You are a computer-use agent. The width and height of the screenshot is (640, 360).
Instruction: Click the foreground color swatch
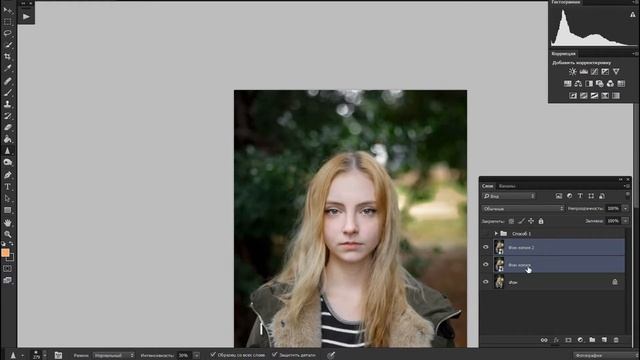[5, 253]
